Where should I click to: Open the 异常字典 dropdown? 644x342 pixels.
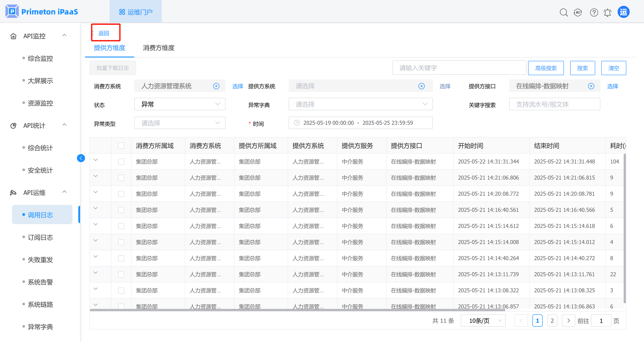tap(360, 104)
